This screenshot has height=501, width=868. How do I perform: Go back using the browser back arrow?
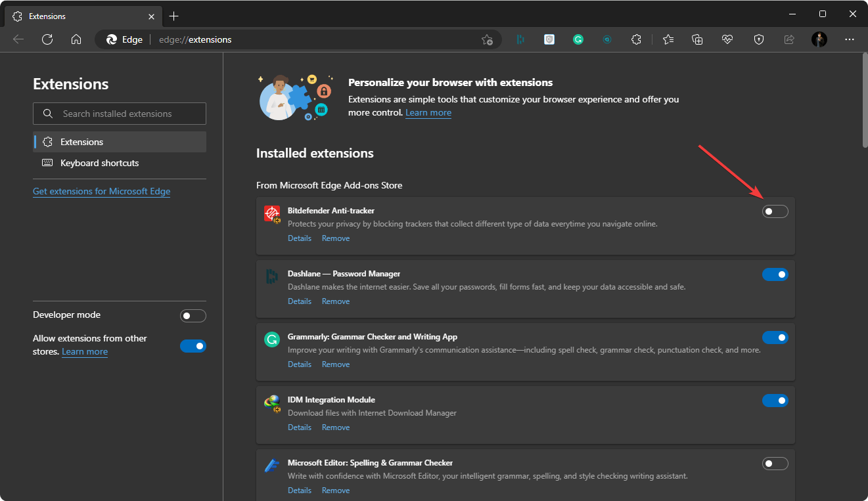18,39
